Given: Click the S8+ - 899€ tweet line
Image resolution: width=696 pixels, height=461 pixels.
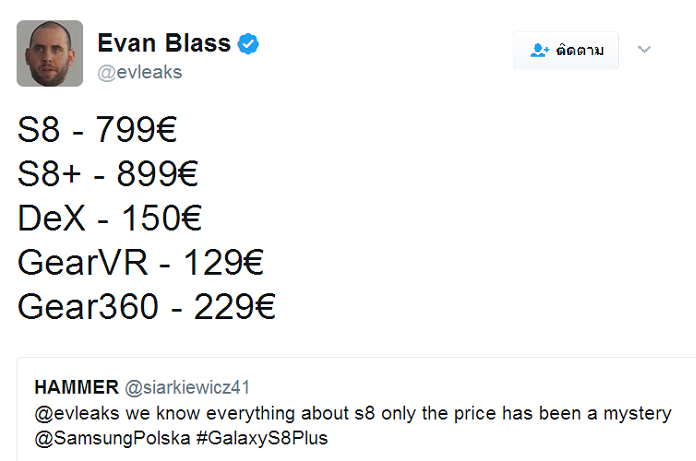Looking at the screenshot, I should click(x=108, y=173).
